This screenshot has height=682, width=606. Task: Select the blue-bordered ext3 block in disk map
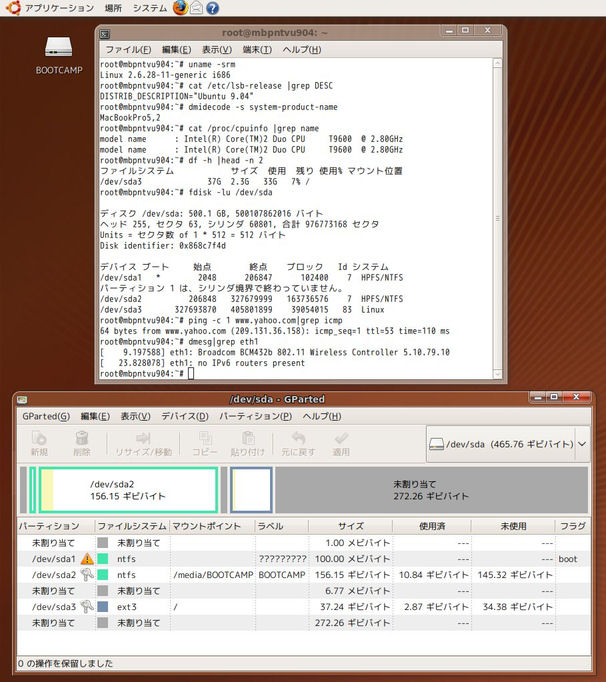point(251,490)
